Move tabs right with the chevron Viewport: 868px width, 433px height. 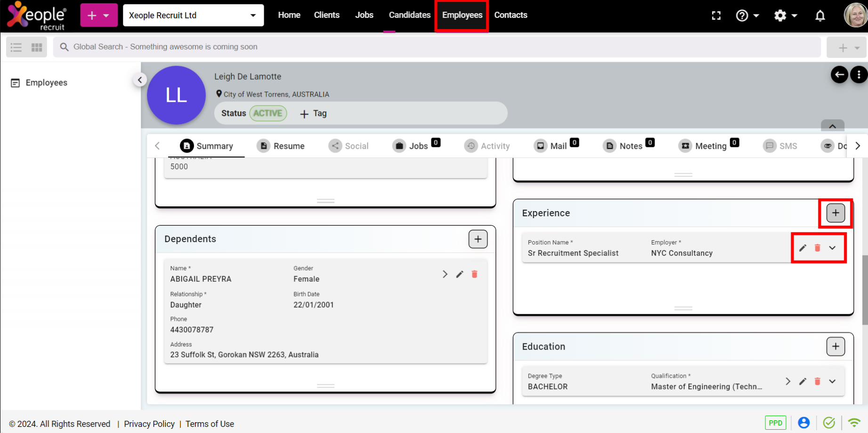(858, 146)
